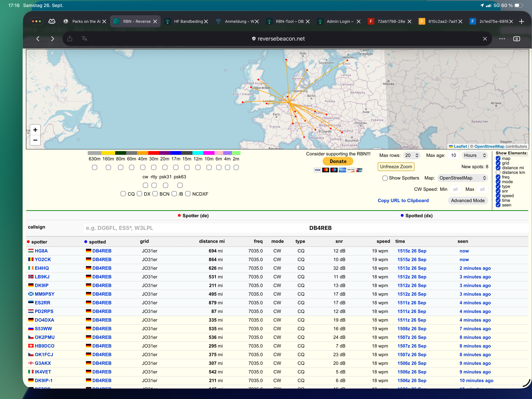Open the Max rows dropdown
The image size is (532, 399).
coord(412,155)
